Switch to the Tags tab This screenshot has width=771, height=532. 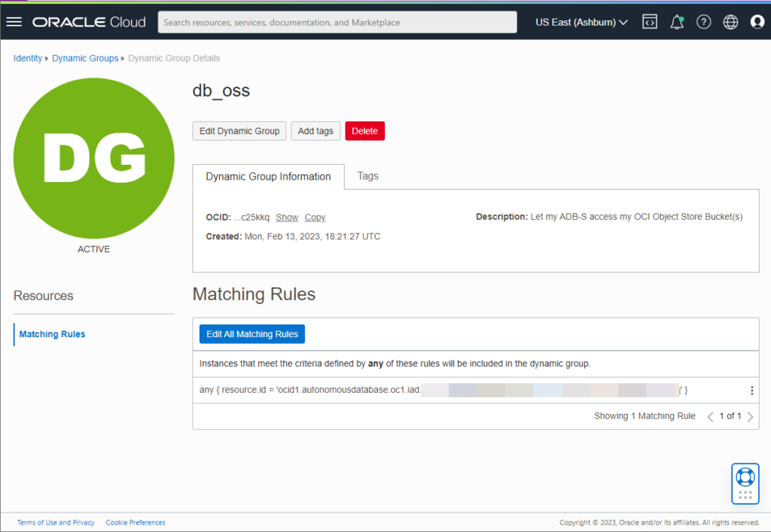pos(367,176)
